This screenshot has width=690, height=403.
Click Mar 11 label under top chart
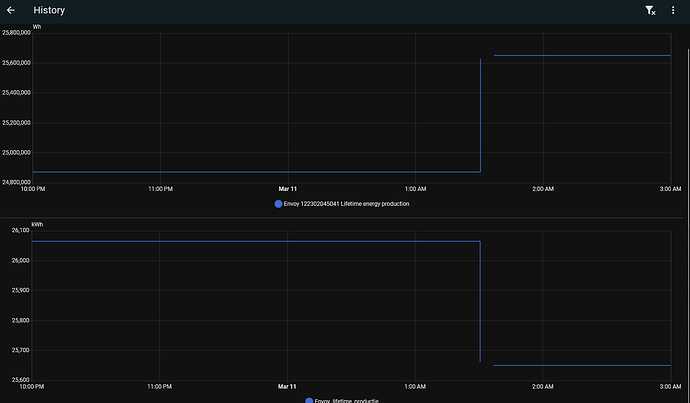(x=288, y=189)
